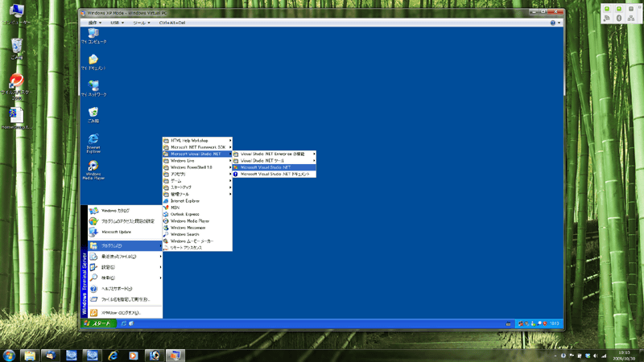Screen dimensions: 644x362
Task: Expand Microsoft .NET Framework SDK folder
Action: pyautogui.click(x=197, y=147)
